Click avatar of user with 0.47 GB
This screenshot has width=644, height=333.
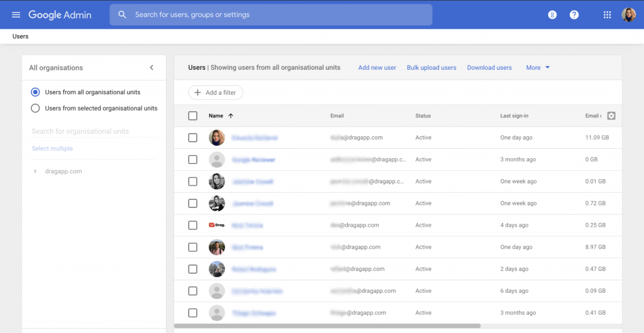coord(217,269)
